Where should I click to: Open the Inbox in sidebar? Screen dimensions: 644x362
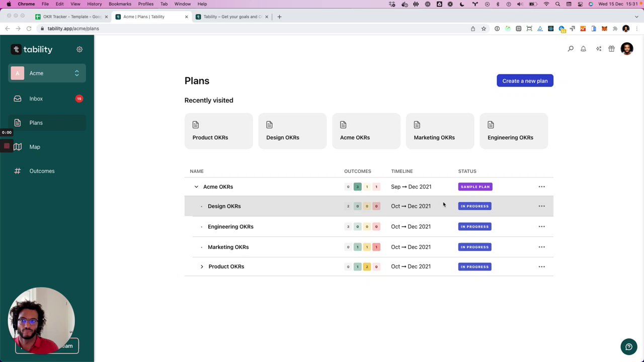pos(47,99)
